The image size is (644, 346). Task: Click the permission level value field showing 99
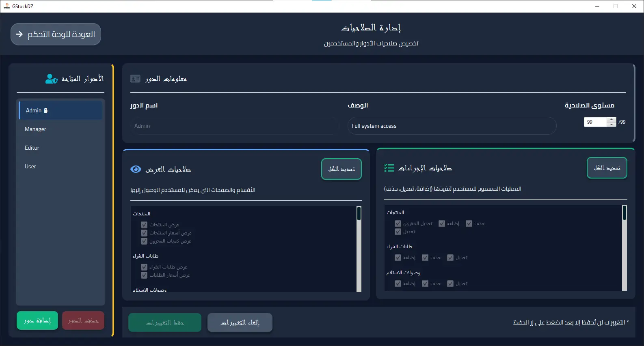[x=595, y=122]
